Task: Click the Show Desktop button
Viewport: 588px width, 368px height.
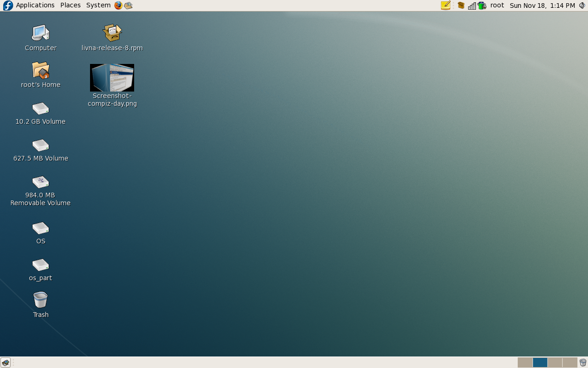Action: [6, 362]
